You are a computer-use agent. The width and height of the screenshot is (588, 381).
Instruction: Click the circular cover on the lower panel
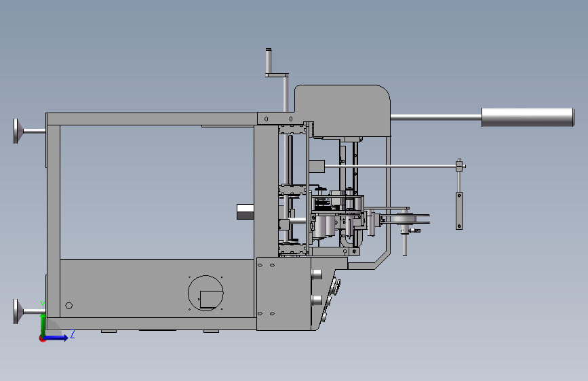205,293
